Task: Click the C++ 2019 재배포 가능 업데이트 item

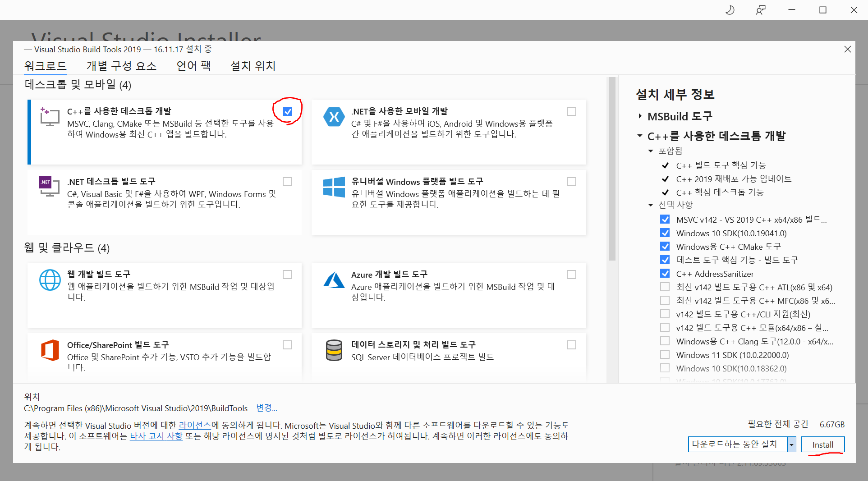Action: [x=734, y=179]
